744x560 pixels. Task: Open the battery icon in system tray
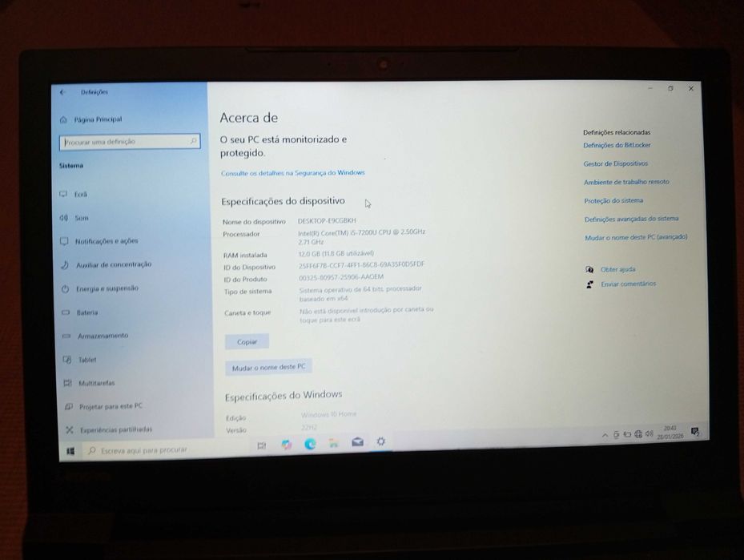[627, 434]
